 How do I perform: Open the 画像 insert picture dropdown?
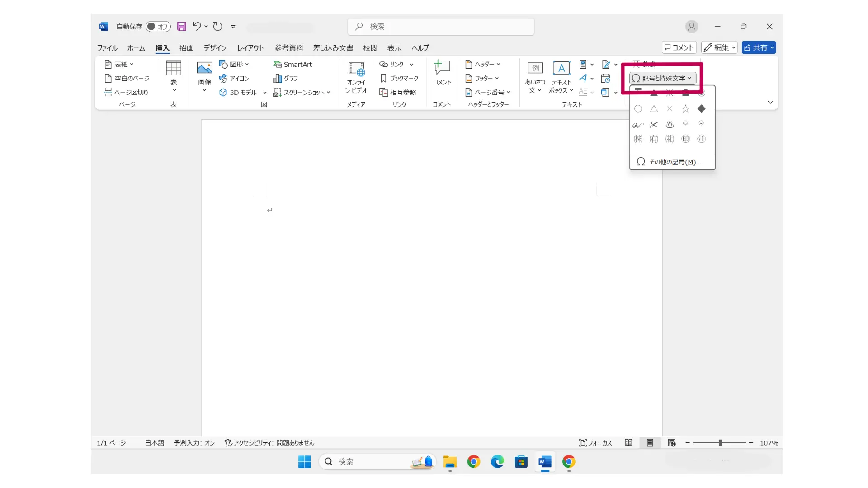[204, 77]
